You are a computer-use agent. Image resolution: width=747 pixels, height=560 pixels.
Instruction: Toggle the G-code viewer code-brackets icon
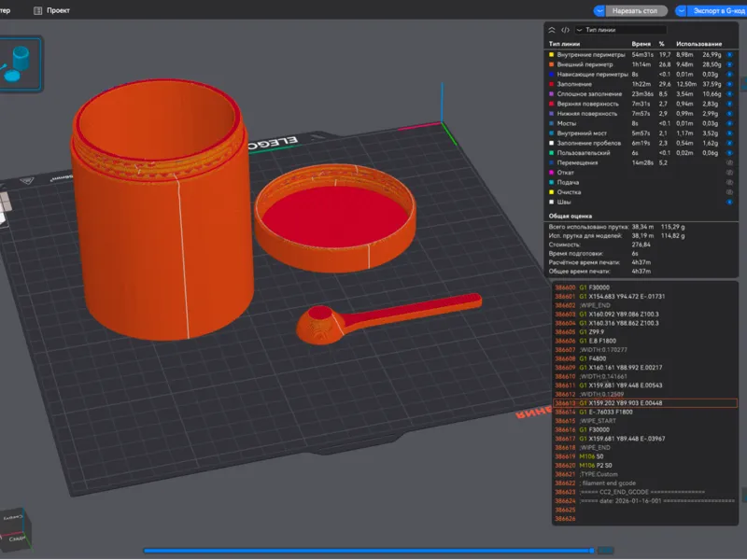point(565,30)
